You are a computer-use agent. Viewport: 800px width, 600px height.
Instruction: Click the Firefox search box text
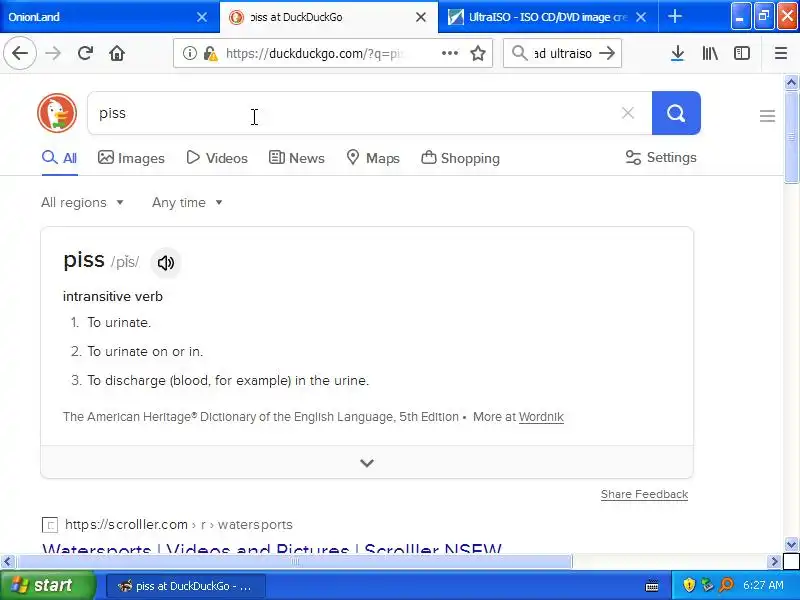(x=563, y=53)
